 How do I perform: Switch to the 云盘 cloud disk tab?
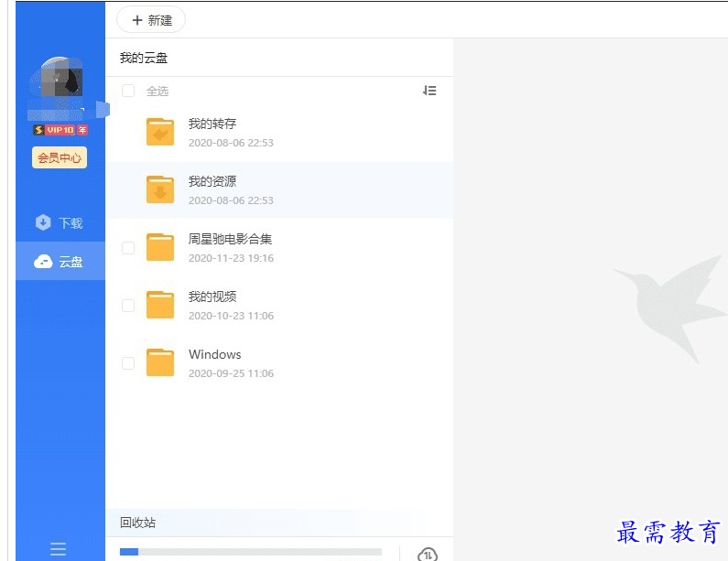(x=60, y=261)
